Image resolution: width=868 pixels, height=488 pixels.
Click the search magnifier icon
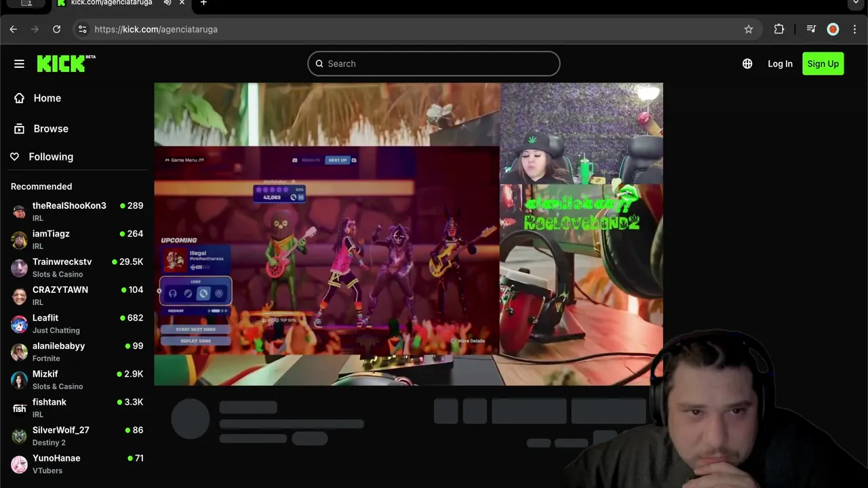coord(319,64)
